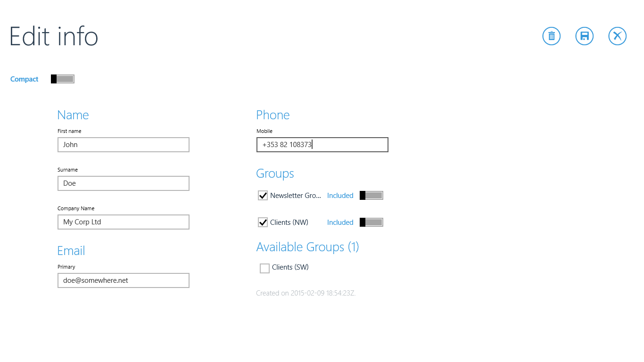The image size is (644, 362).
Task: Click the Clients (SW) group label
Action: click(x=290, y=267)
